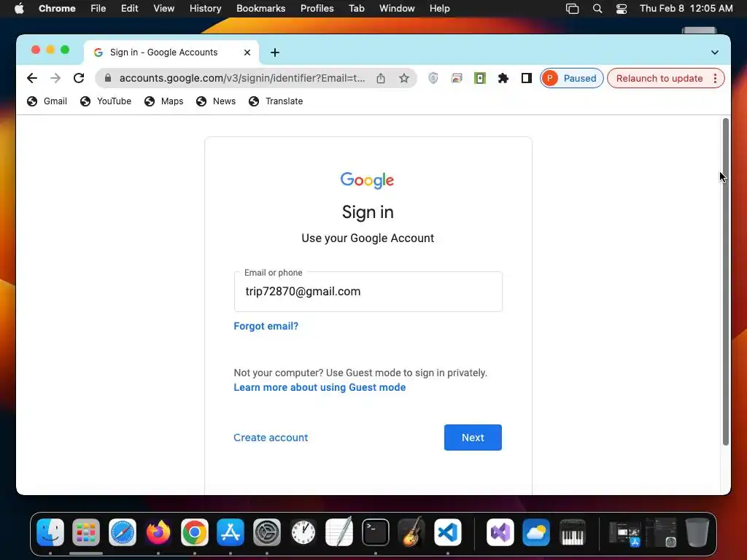This screenshot has height=560, width=747.
Task: Open the Clock app from the Dock
Action: (303, 532)
